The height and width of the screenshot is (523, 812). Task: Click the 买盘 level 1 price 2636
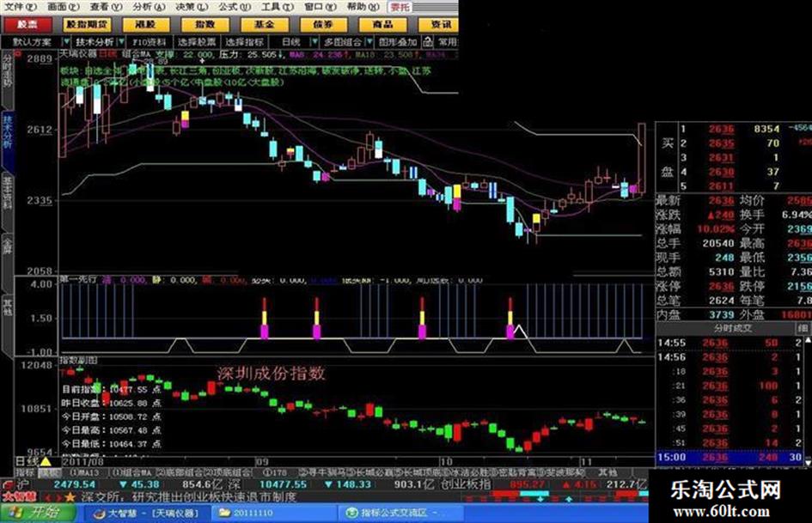coord(722,129)
